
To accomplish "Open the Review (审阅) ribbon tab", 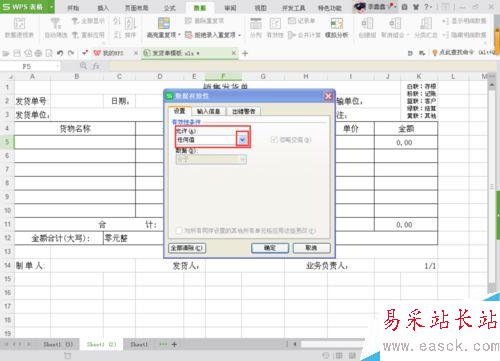I will coord(230,8).
